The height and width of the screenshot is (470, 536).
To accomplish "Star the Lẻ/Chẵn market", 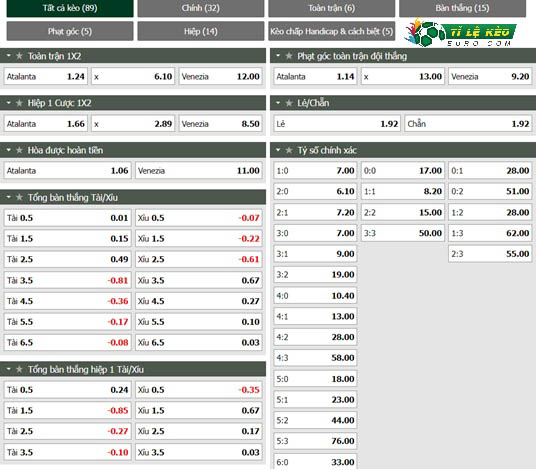I will click(x=289, y=103).
